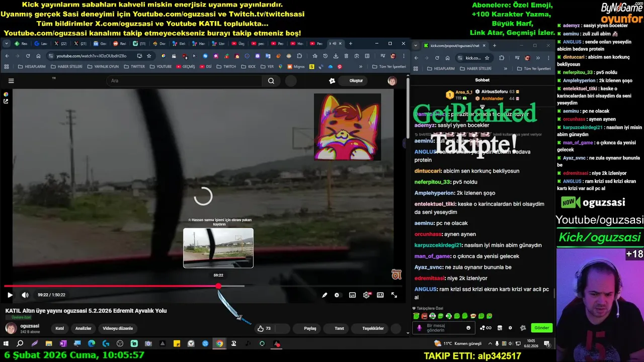The height and width of the screenshot is (362, 644).
Task: Switch to the X (21) tab
Action: (80, 44)
